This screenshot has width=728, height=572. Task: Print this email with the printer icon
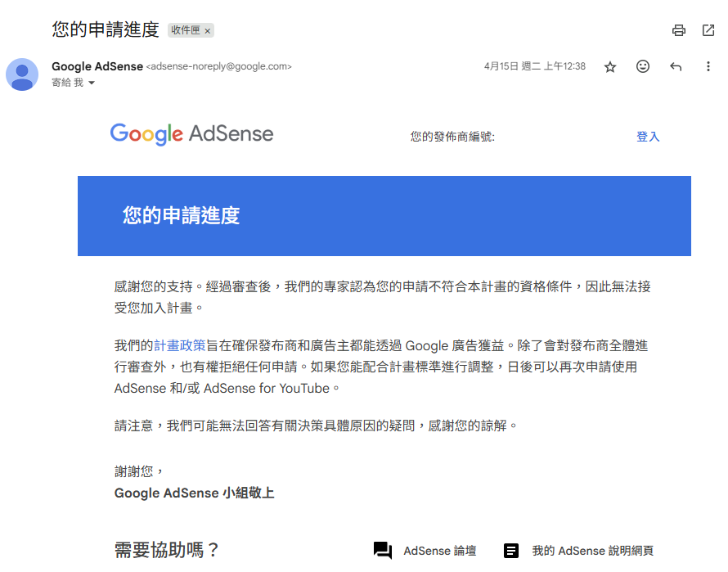[679, 30]
